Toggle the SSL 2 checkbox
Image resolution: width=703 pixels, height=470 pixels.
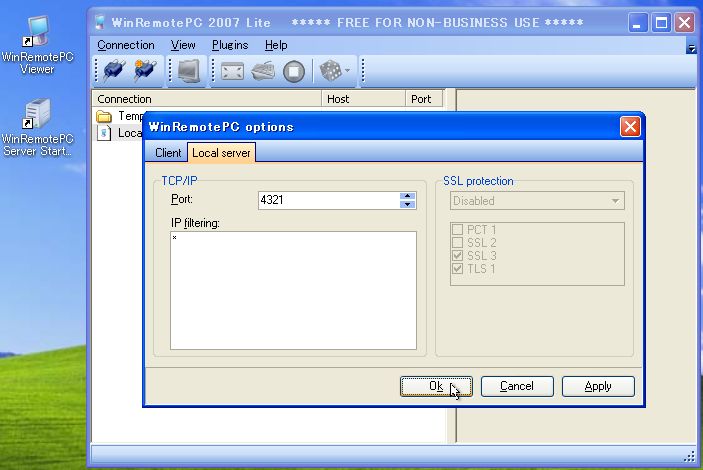point(457,243)
